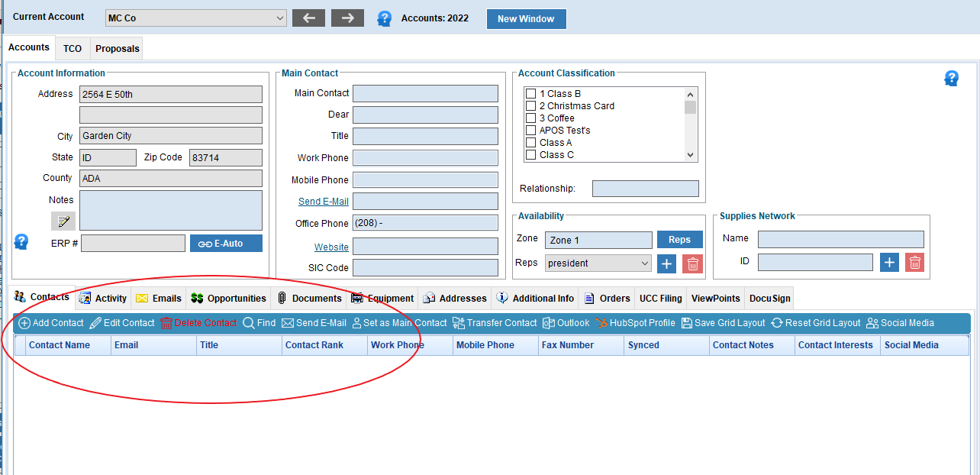Switch to the Addresses tab
Screen dimensions: 980x475
[456, 299]
